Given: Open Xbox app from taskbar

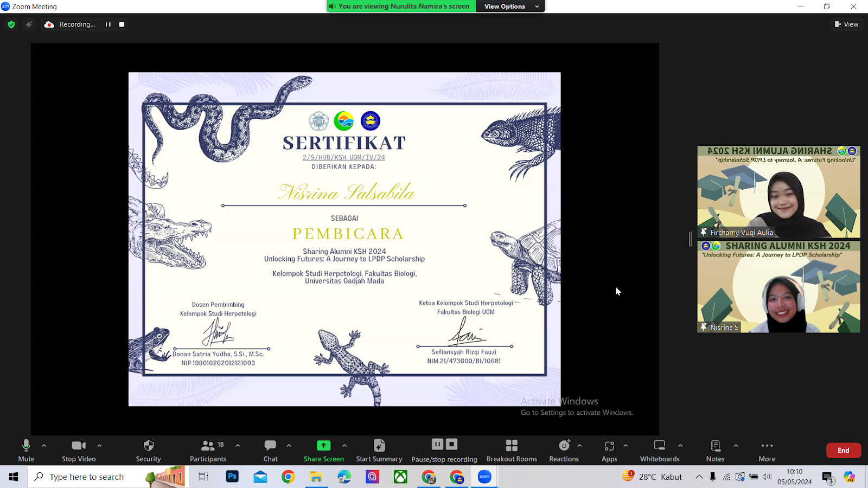Looking at the screenshot, I should coord(400,477).
